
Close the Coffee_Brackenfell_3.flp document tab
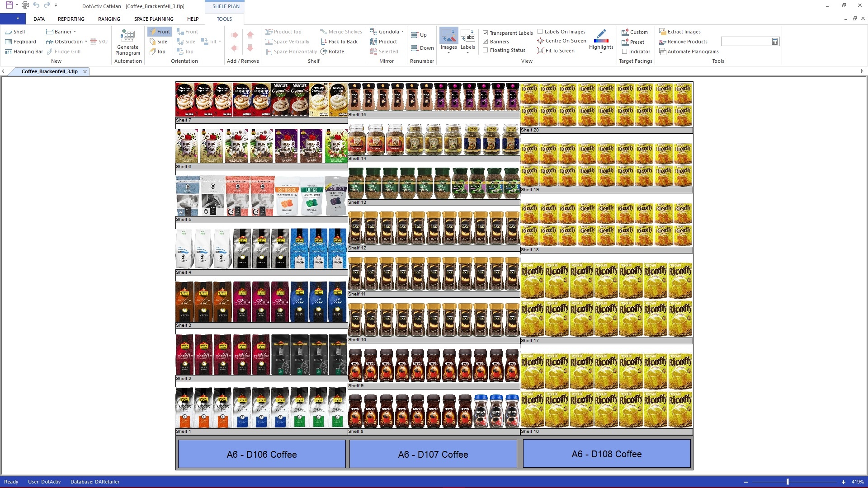pyautogui.click(x=85, y=71)
